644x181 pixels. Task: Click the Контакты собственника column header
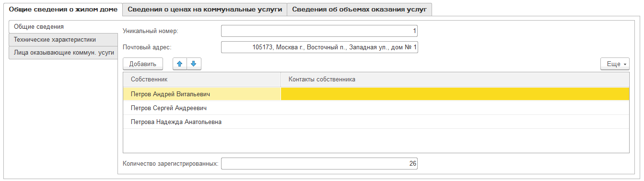[x=455, y=79]
